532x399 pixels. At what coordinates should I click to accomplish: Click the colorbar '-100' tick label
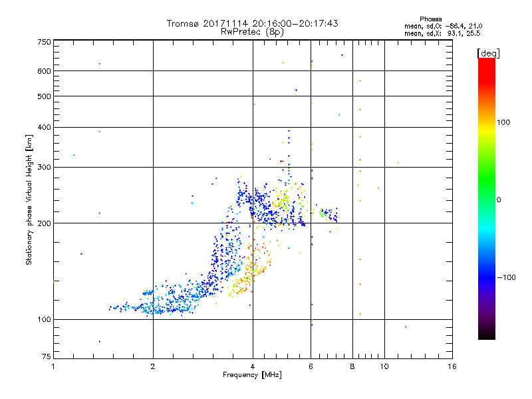506,277
